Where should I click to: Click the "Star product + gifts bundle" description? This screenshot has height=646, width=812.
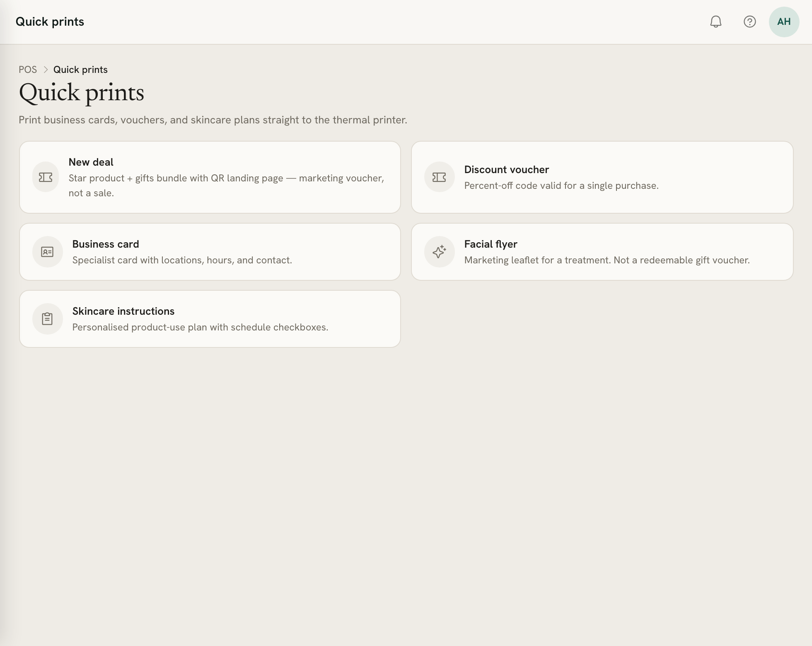click(x=226, y=186)
